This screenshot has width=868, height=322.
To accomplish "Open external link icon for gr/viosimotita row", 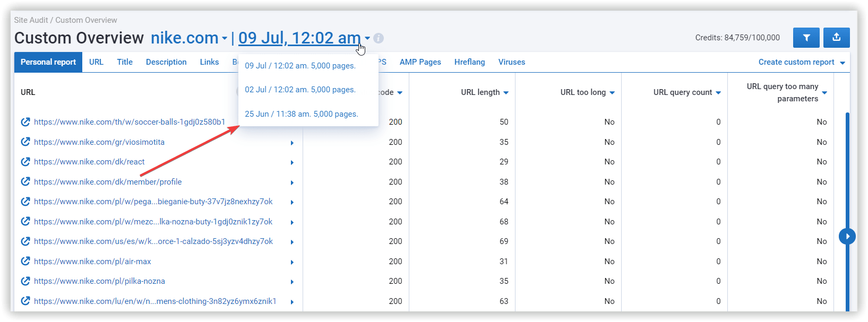I will tap(25, 142).
